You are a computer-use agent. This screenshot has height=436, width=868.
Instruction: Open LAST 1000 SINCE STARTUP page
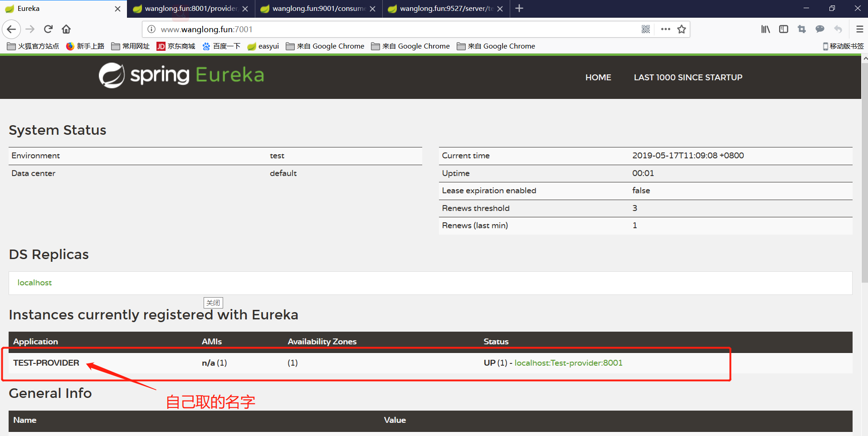[x=688, y=78]
